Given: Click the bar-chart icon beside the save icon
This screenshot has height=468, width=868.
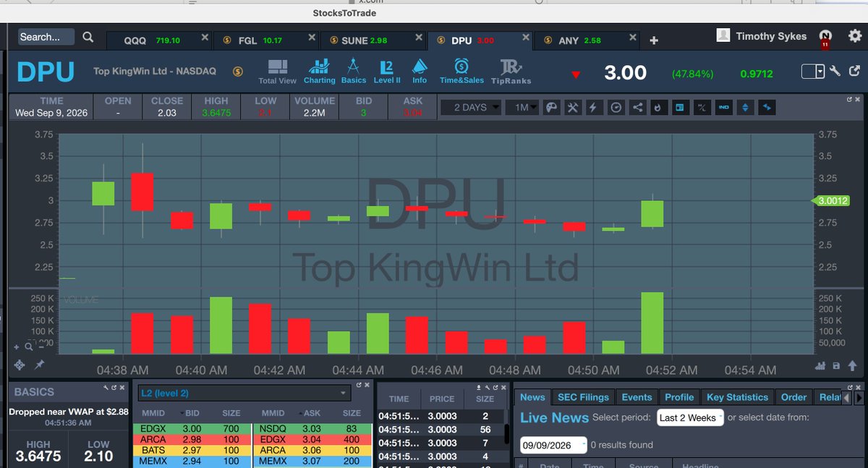Looking at the screenshot, I should (x=821, y=366).
